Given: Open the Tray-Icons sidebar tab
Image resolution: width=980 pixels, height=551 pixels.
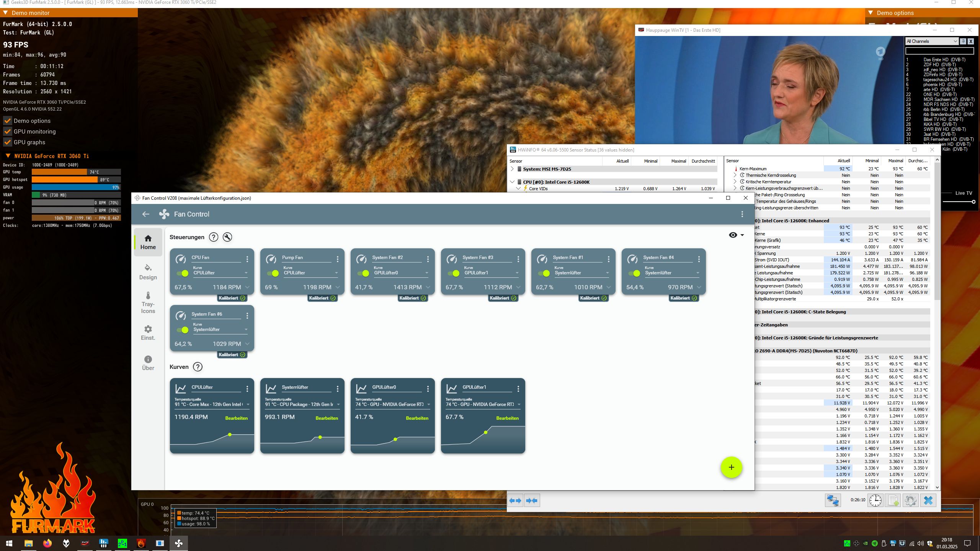Looking at the screenshot, I should 148,302.
